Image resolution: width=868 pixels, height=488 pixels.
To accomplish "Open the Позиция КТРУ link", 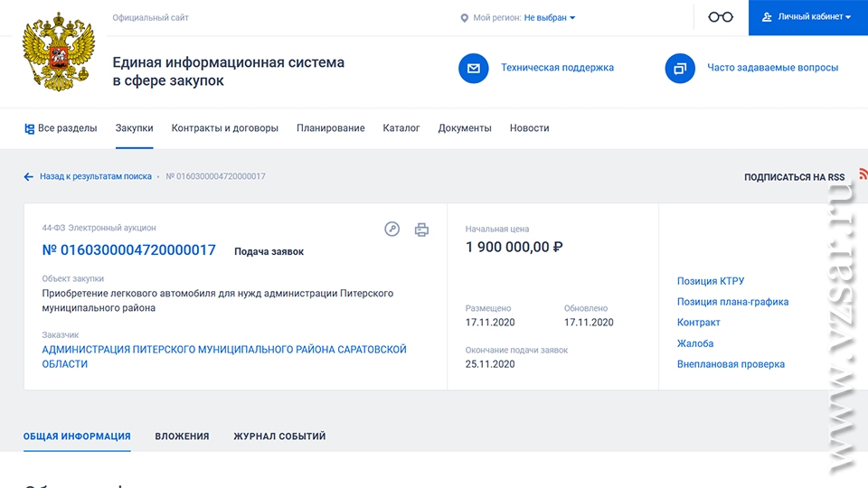I will pyautogui.click(x=711, y=281).
